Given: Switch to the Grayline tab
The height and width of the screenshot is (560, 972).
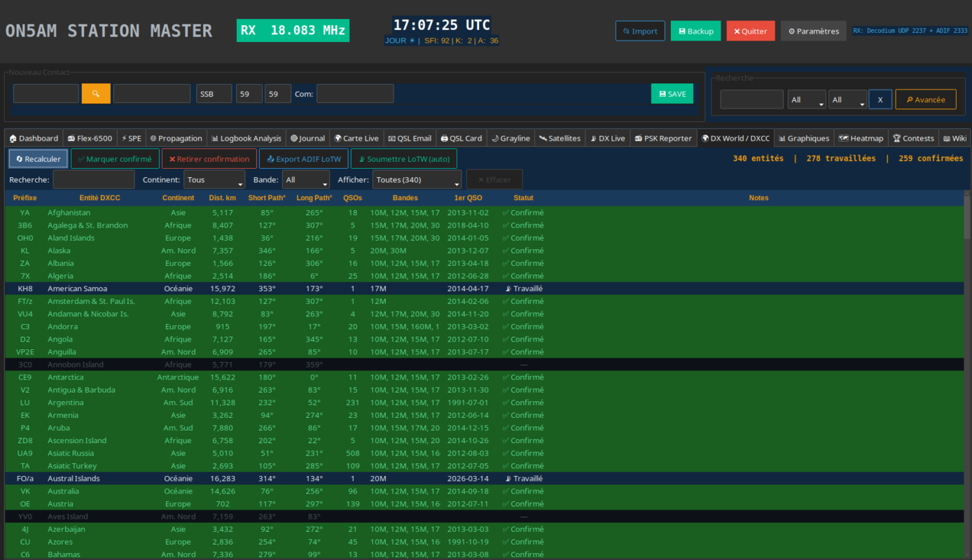Looking at the screenshot, I should point(511,139).
